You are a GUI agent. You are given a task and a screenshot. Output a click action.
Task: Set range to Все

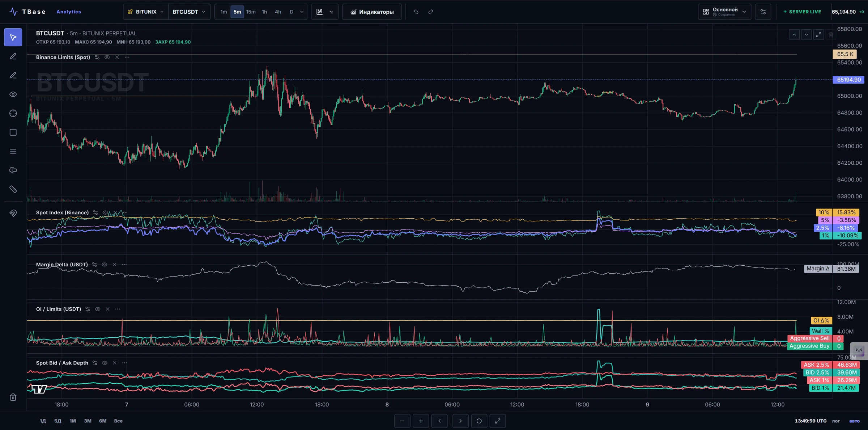pyautogui.click(x=118, y=421)
